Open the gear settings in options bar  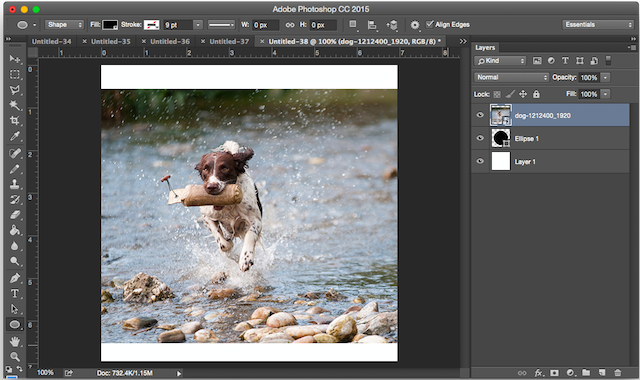(x=415, y=25)
